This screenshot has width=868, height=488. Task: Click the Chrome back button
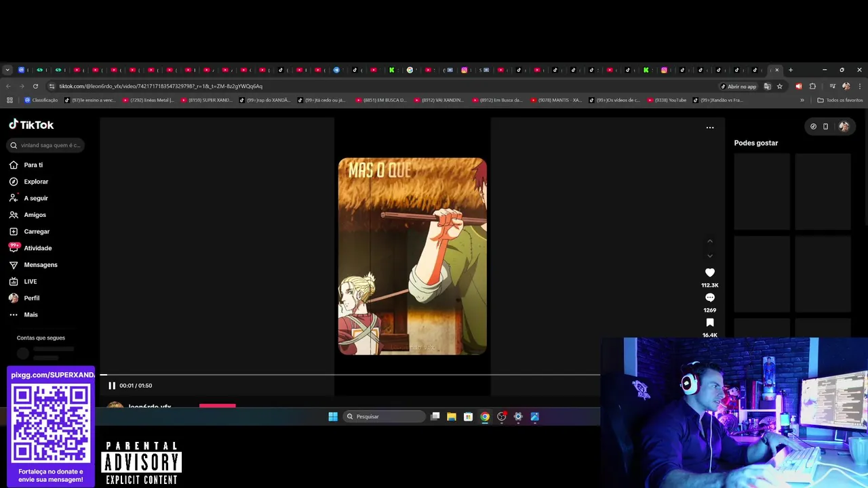[8, 86]
